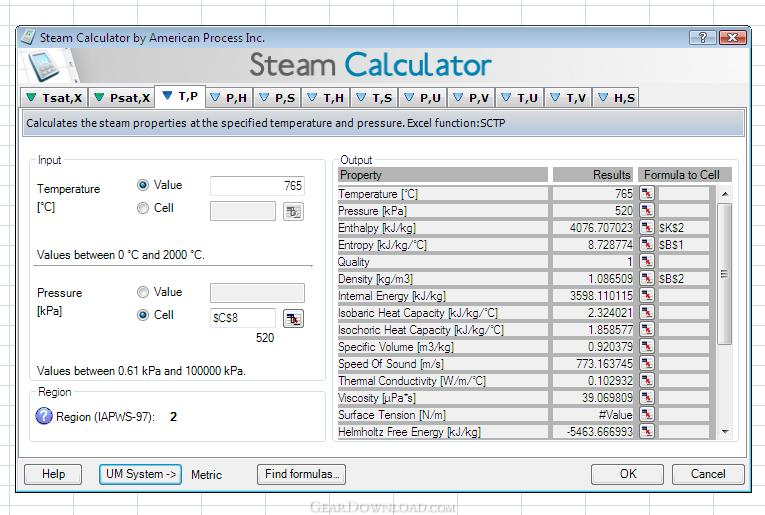765x515 pixels.
Task: Click the formula-to-cell icon for Enthalpy
Action: click(x=646, y=228)
